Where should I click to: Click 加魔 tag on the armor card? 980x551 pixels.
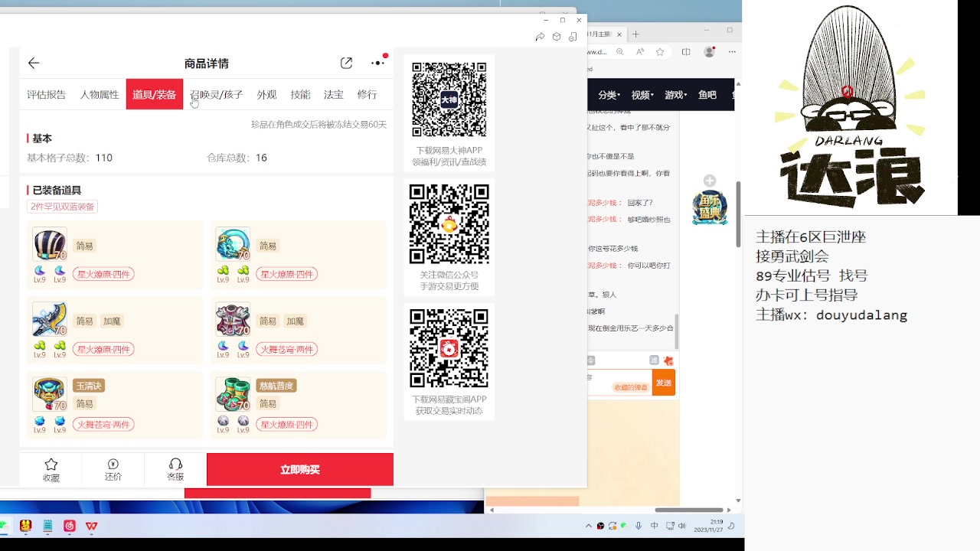[x=295, y=321]
